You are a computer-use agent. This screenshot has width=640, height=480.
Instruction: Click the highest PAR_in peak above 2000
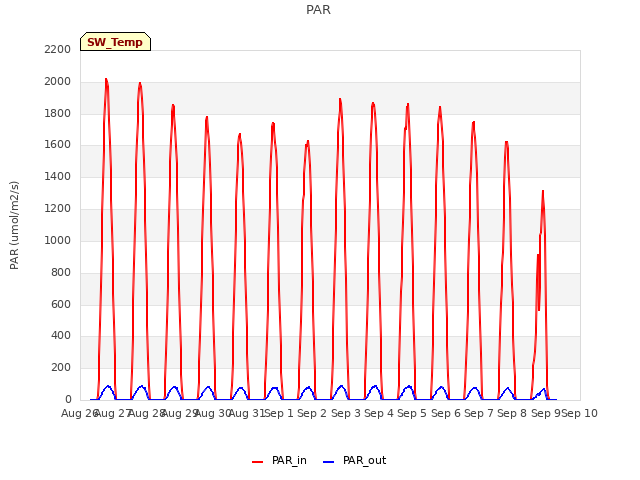(x=106, y=79)
